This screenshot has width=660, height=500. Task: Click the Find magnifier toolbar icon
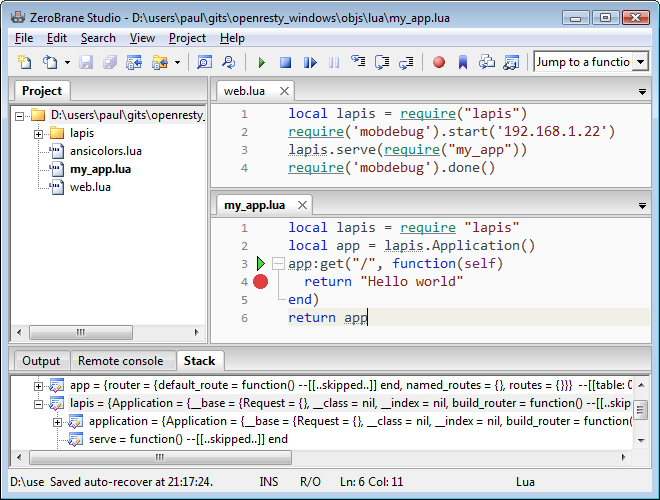(204, 62)
